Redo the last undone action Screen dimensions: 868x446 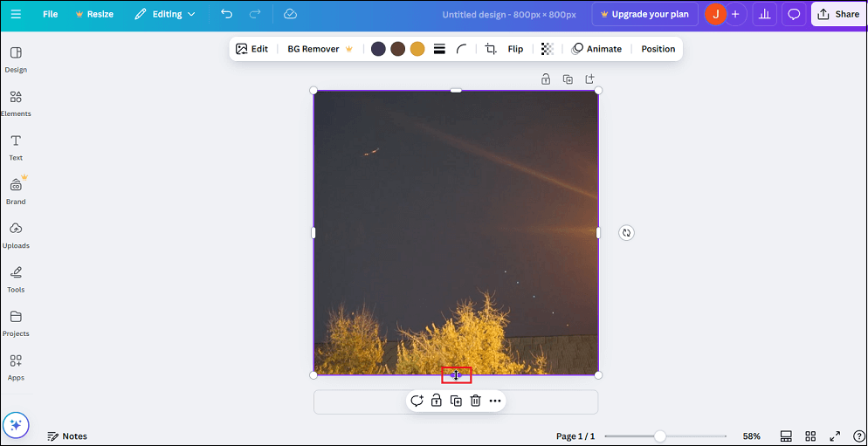point(255,14)
